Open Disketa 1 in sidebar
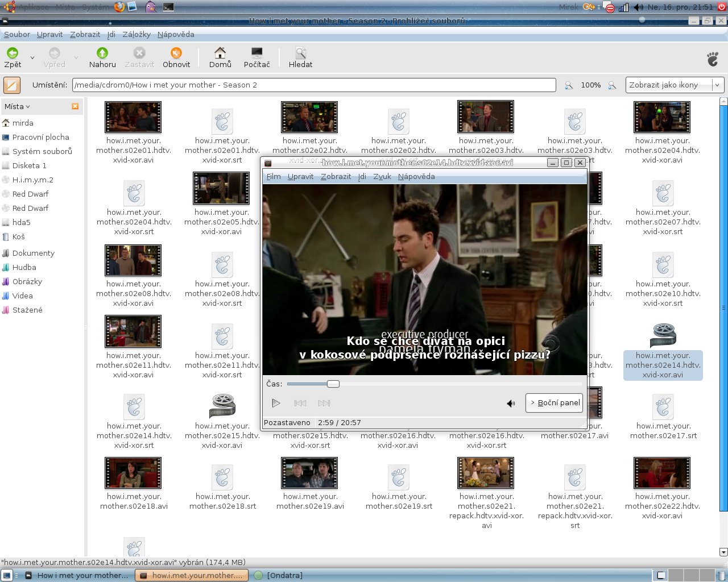The height and width of the screenshot is (582, 728). pos(29,165)
